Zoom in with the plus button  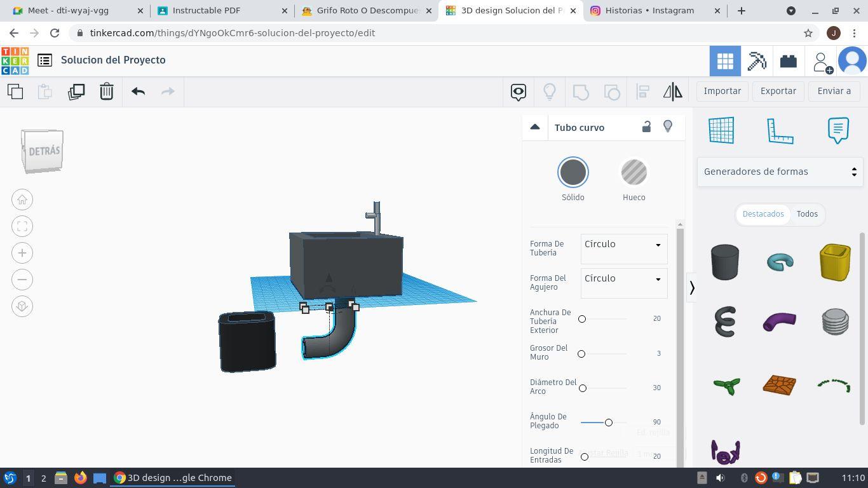coord(22,253)
